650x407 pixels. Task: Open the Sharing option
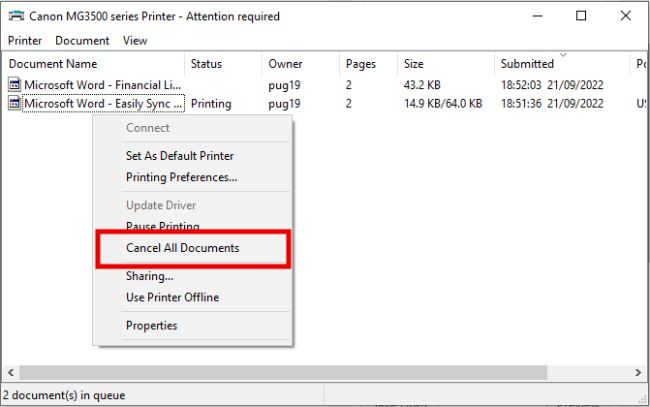coord(149,276)
